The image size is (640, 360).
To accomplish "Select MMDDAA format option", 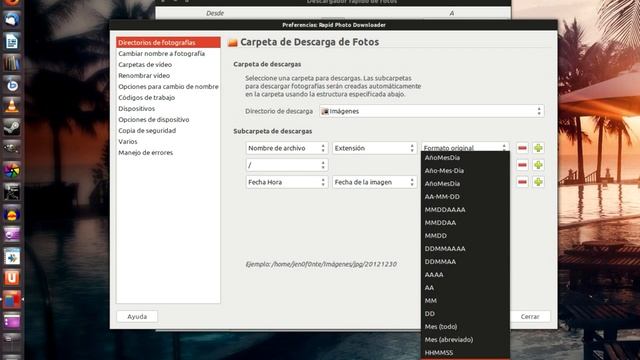I will (465, 223).
